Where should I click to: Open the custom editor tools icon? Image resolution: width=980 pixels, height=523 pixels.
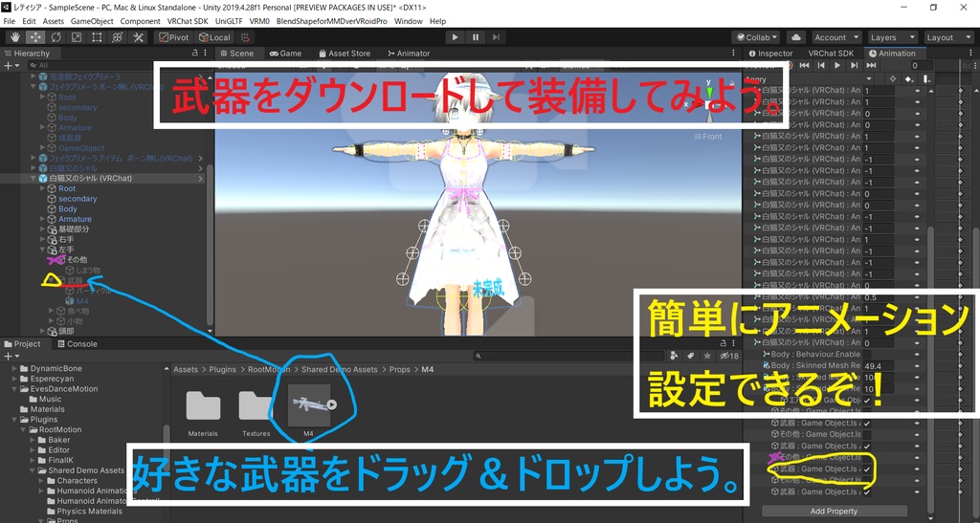(138, 37)
